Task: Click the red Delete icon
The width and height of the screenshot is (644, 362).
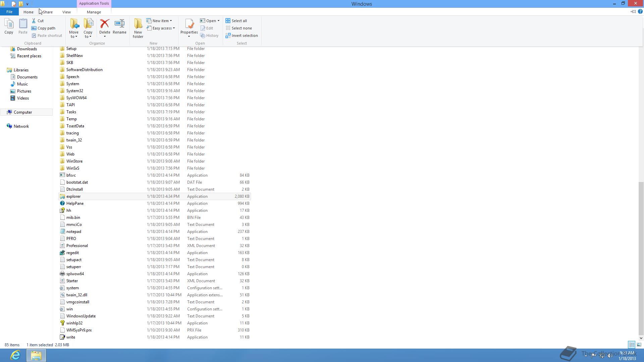Action: tap(105, 23)
